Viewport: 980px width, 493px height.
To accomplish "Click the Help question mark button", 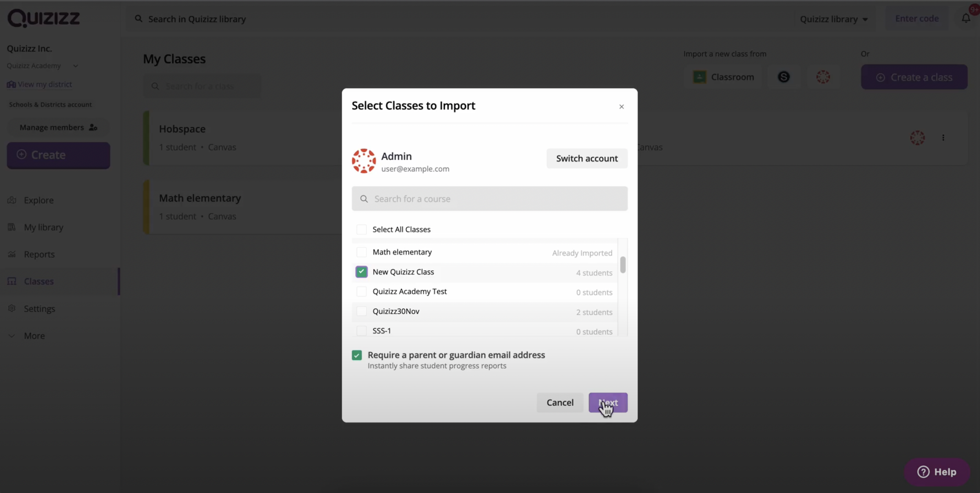I will [x=937, y=472].
